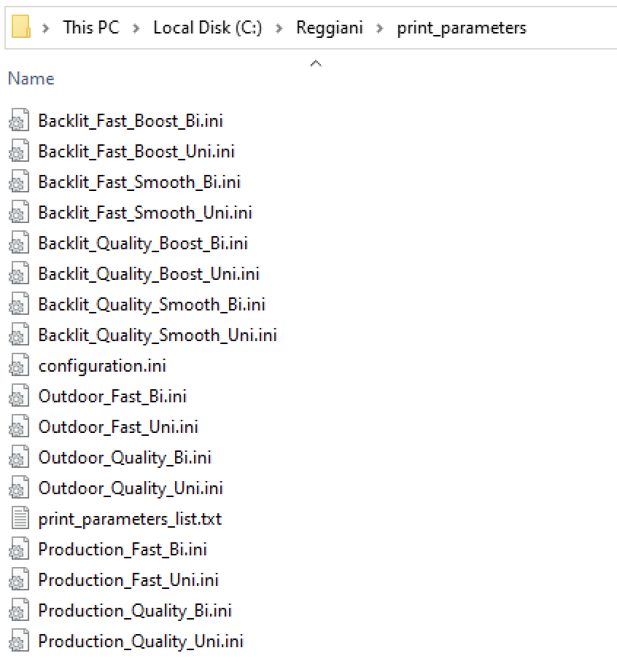
Task: Click the folder icon in the address bar
Action: pyautogui.click(x=21, y=27)
